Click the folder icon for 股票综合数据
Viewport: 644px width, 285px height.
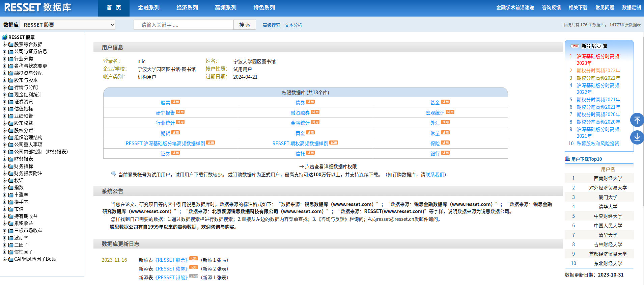point(11,45)
